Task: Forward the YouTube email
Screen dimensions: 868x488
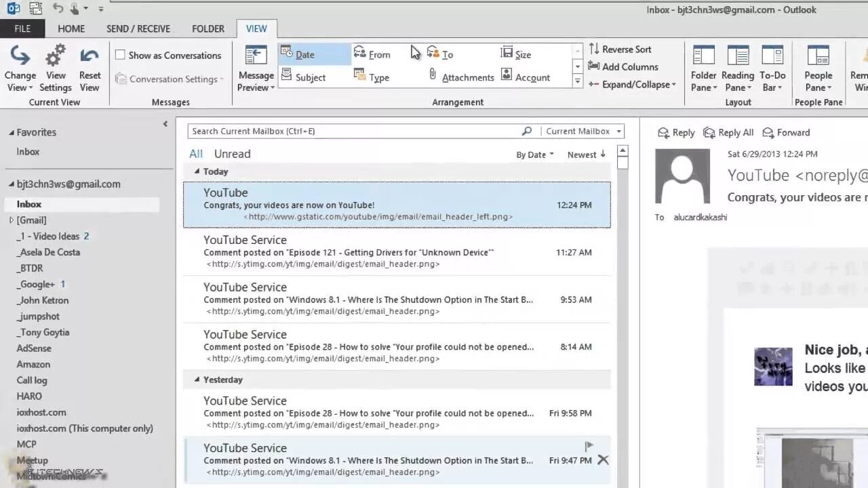Action: coord(786,132)
